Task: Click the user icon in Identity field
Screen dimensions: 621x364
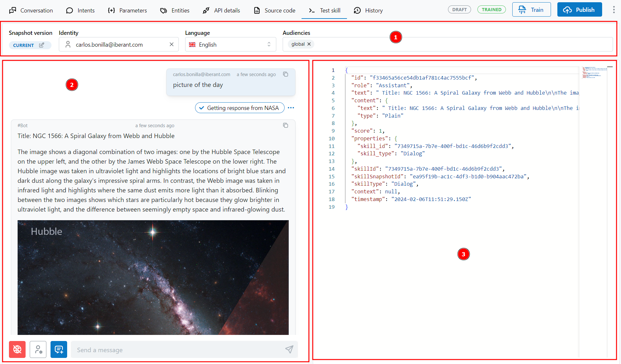Action: (67, 44)
